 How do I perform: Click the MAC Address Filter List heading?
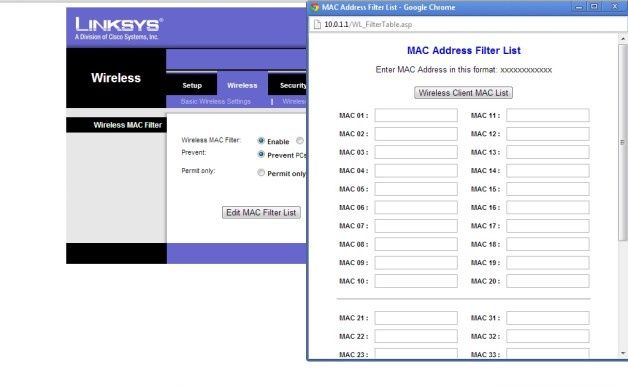tap(463, 50)
